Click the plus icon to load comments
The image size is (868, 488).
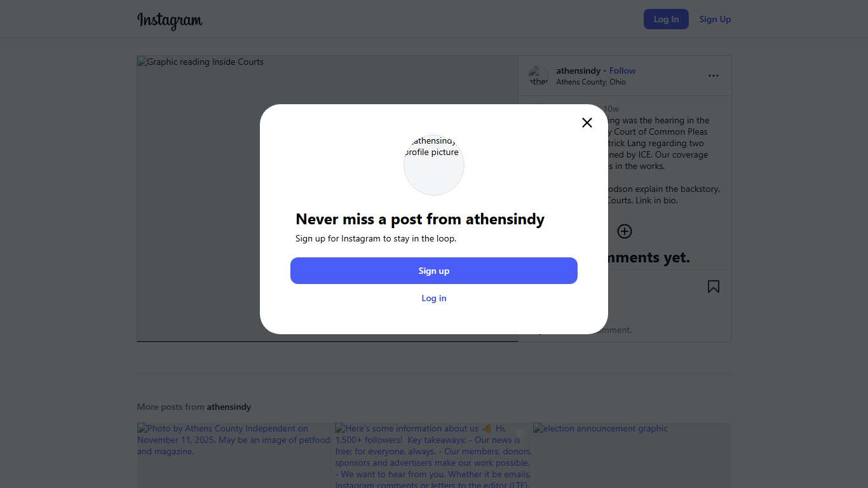(x=625, y=231)
